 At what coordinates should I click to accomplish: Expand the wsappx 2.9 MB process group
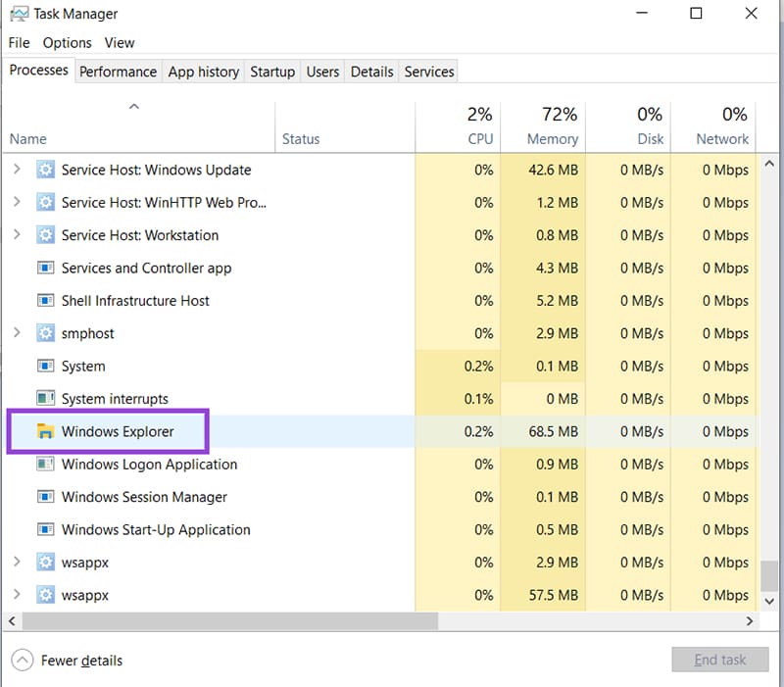17,561
